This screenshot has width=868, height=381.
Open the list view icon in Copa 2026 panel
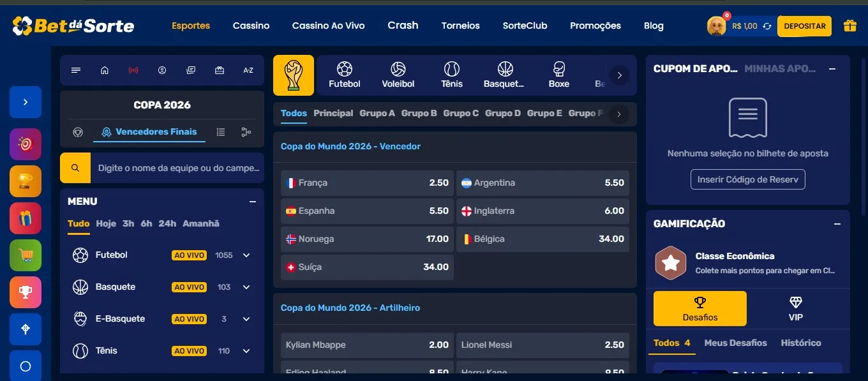click(x=221, y=132)
